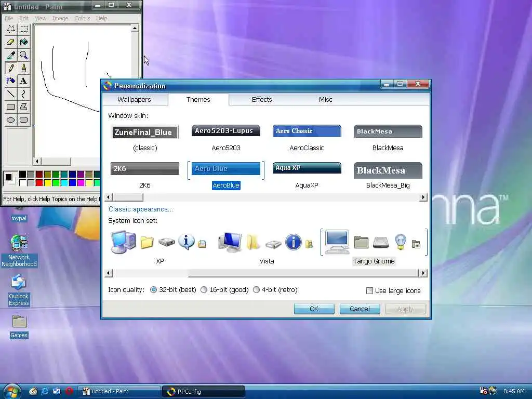Open the Games folder on desktop
Screen dimensions: 532x399
pyautogui.click(x=19, y=326)
